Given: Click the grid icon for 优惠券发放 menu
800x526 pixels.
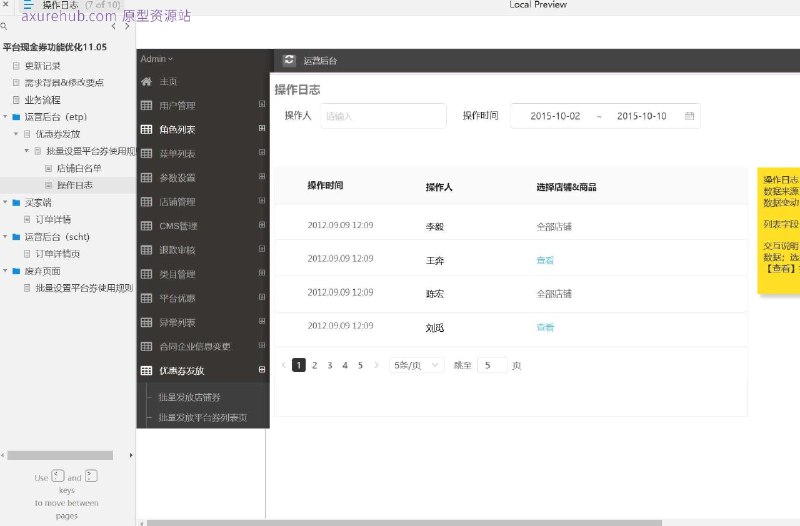Looking at the screenshot, I should 146,370.
